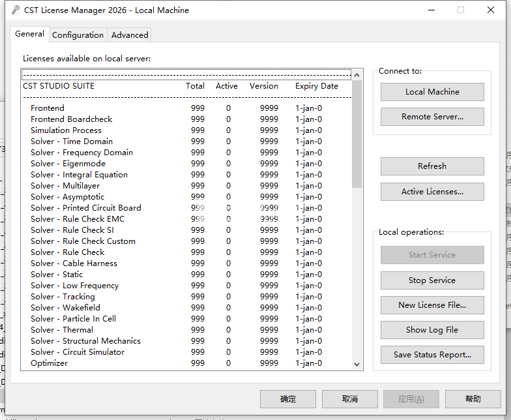Connect to Local Machine
511x420 pixels.
click(432, 92)
